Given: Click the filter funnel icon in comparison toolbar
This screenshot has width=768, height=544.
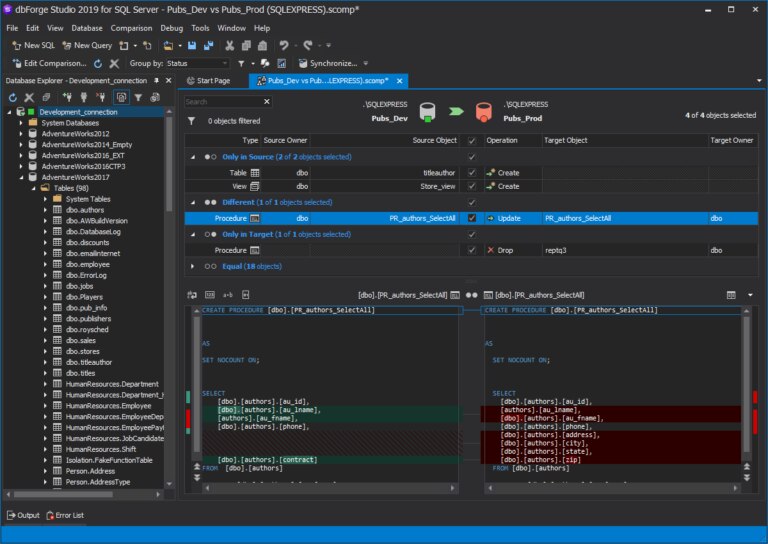Looking at the screenshot, I should [241, 63].
